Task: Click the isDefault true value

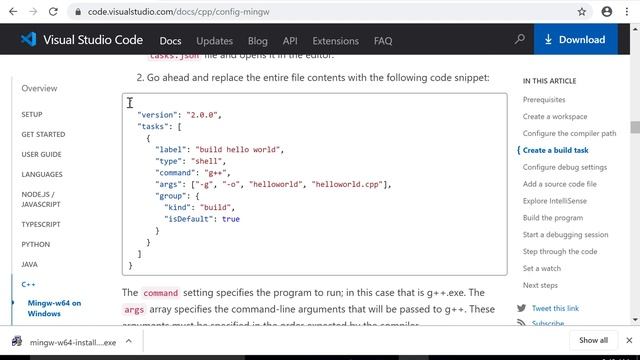Action: click(x=231, y=219)
